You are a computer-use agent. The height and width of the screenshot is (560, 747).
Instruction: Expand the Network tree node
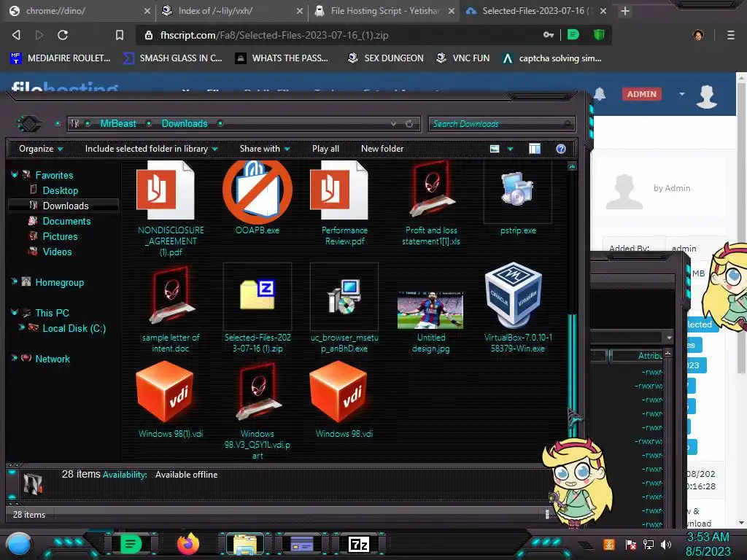(x=15, y=357)
